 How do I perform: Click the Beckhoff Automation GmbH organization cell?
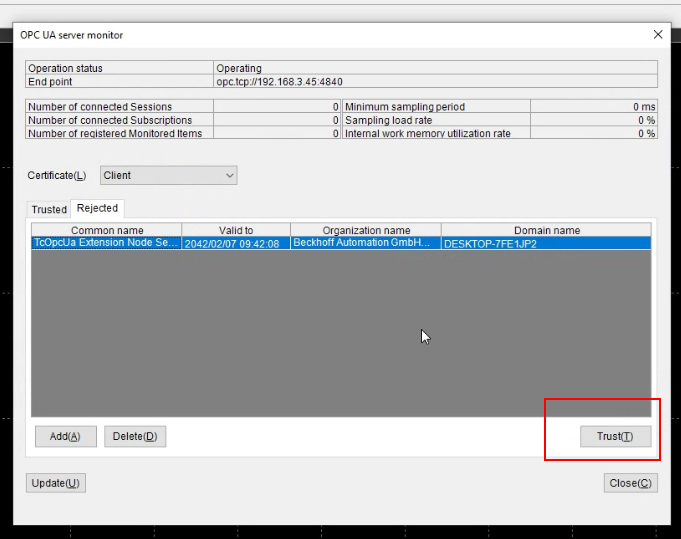(x=366, y=243)
